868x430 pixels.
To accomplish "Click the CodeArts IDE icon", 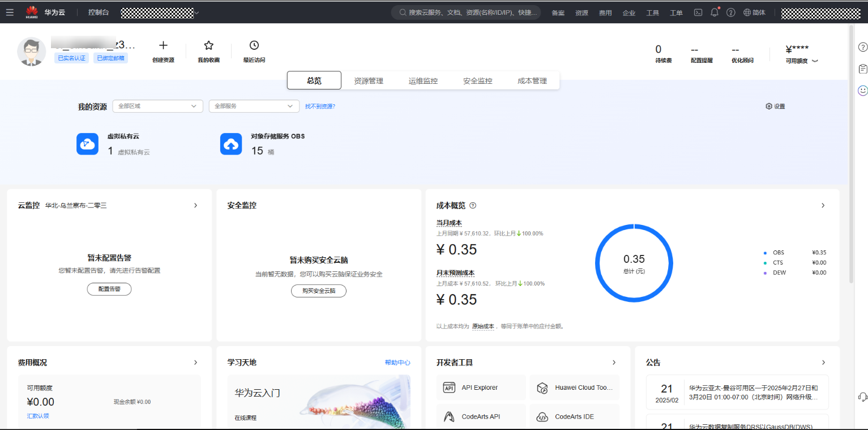I will [542, 416].
